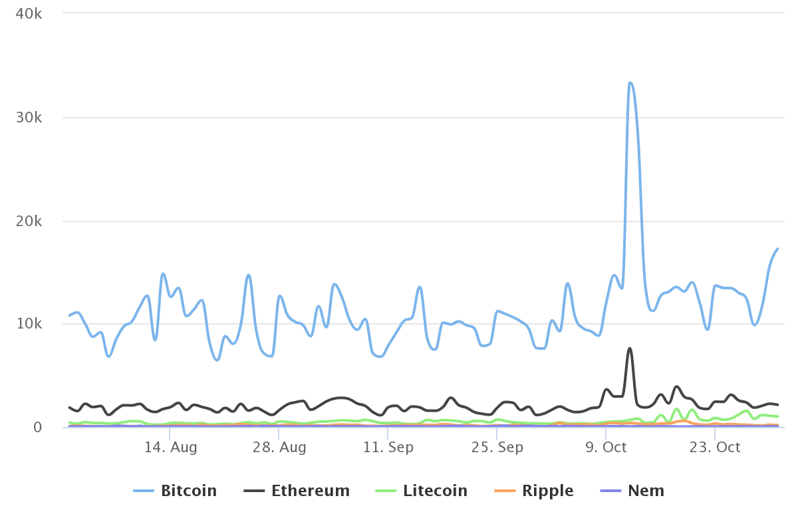
Task: Click the "23. Oct" x-axis date label
Action: (715, 448)
